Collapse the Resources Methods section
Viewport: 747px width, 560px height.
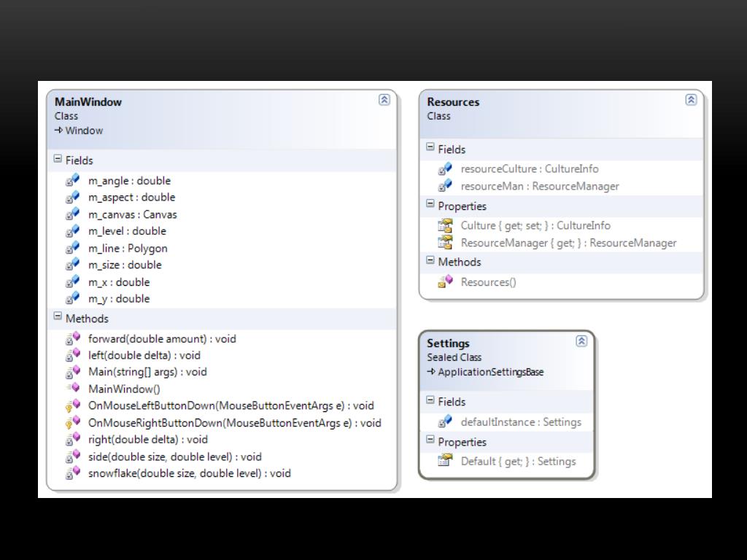coord(430,260)
